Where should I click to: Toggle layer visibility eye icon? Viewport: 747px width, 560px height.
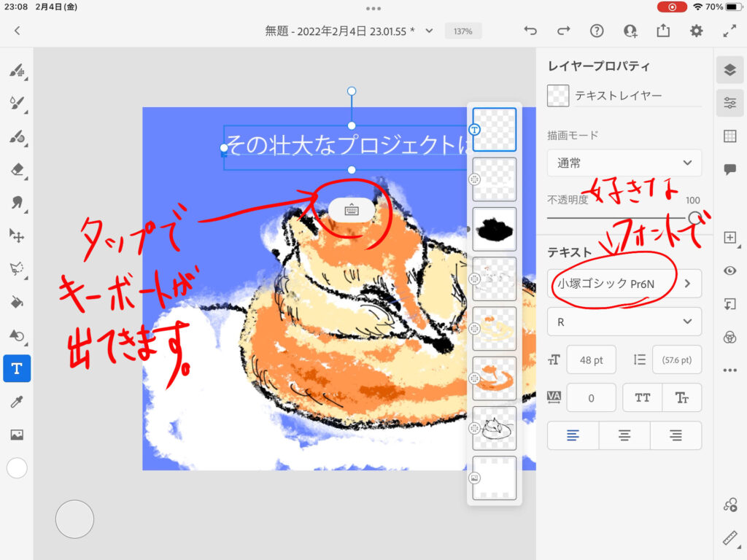[729, 271]
